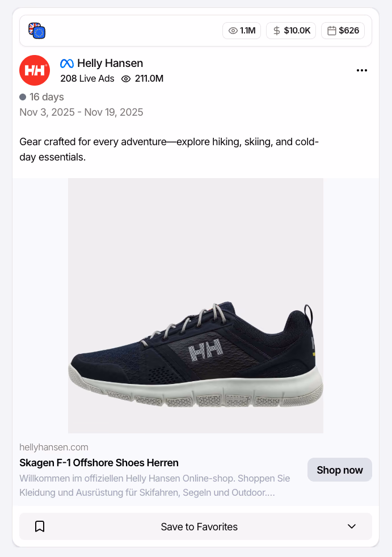The height and width of the screenshot is (557, 392).
Task: Select the Helly Hansen advertiser name
Action: coord(111,64)
